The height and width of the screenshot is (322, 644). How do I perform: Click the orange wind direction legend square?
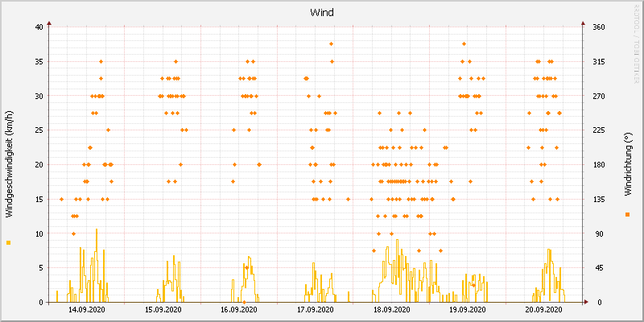tap(627, 214)
